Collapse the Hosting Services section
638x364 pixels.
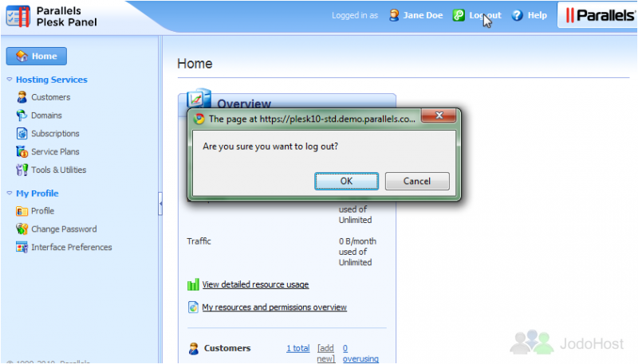pyautogui.click(x=10, y=80)
